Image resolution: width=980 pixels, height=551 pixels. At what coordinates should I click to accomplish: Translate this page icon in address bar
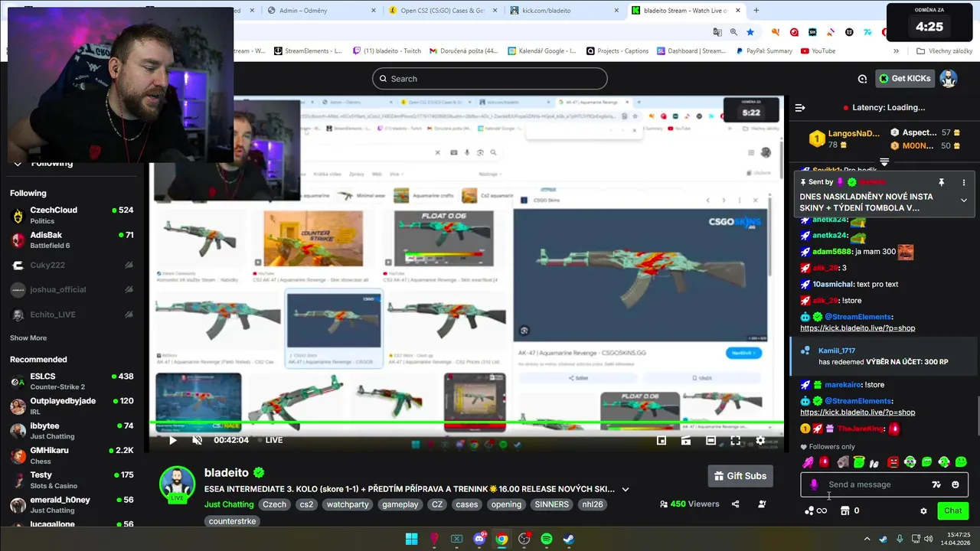pyautogui.click(x=717, y=32)
